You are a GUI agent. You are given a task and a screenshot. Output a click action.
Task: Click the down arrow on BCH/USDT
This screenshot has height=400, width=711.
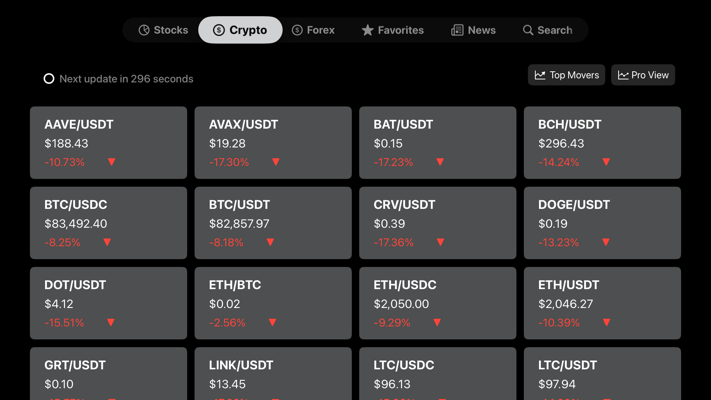point(606,162)
